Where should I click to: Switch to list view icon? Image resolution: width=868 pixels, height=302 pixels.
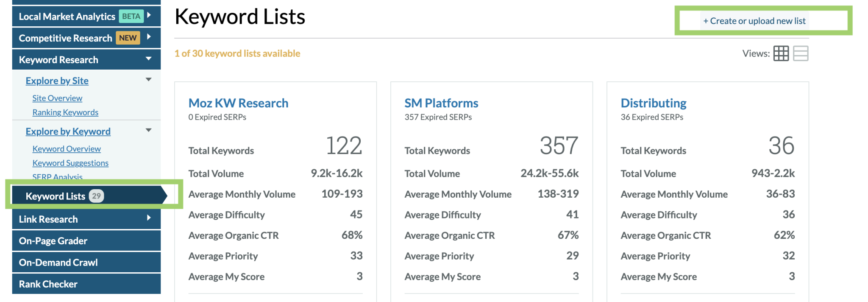pos(801,53)
